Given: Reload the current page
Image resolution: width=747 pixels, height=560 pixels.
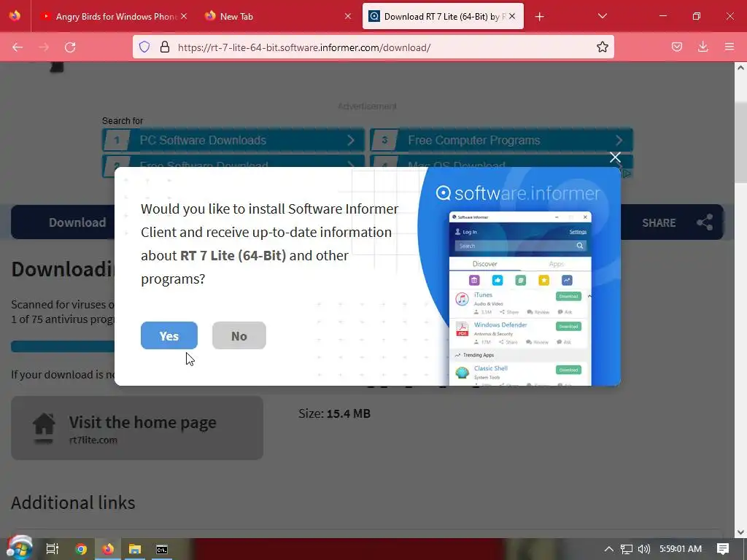Looking at the screenshot, I should (71, 47).
